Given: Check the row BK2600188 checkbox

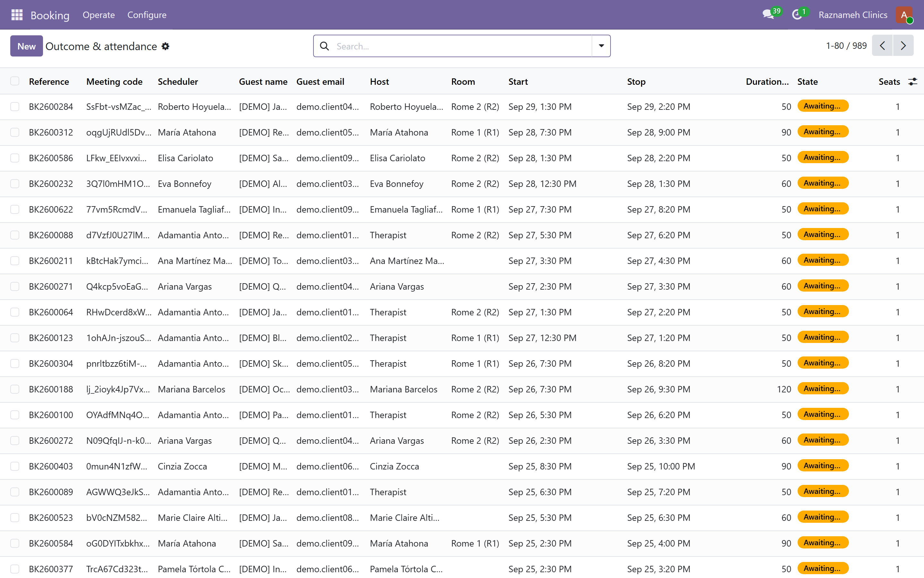Looking at the screenshot, I should (x=15, y=389).
